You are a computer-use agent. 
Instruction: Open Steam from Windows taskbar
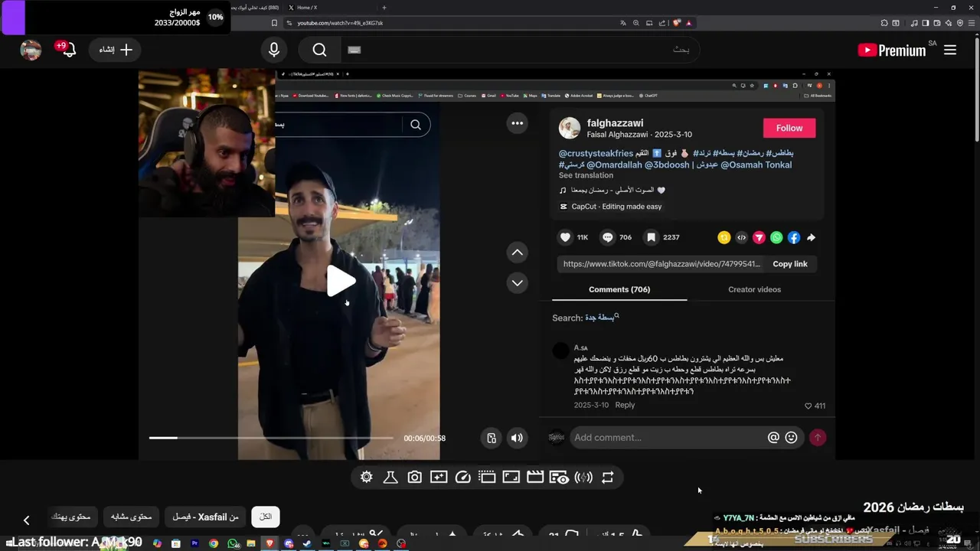[x=307, y=543]
